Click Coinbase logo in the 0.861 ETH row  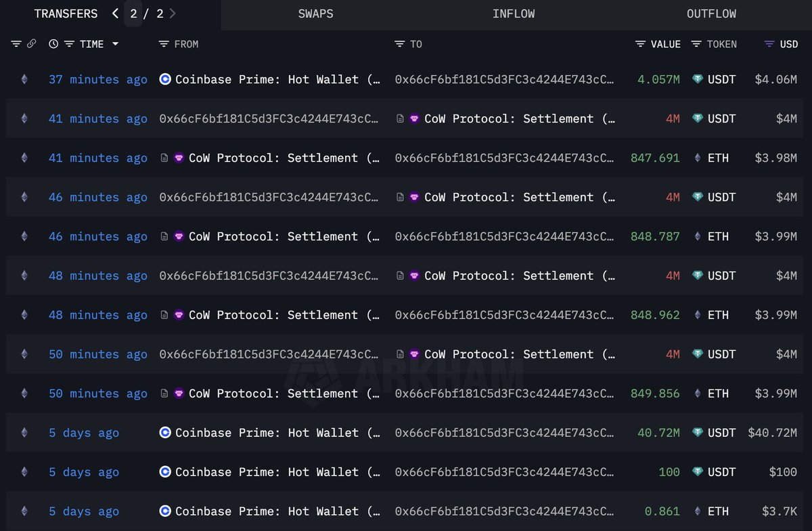pyautogui.click(x=165, y=511)
